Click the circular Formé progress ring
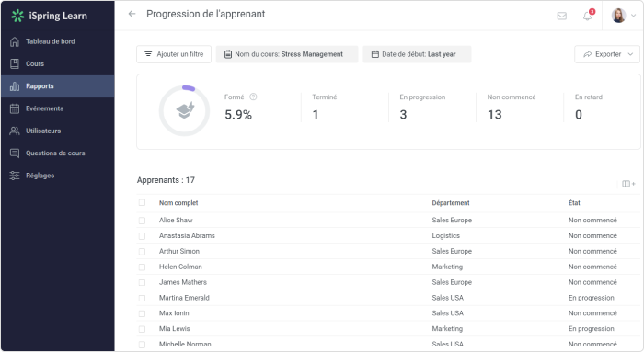 184,111
